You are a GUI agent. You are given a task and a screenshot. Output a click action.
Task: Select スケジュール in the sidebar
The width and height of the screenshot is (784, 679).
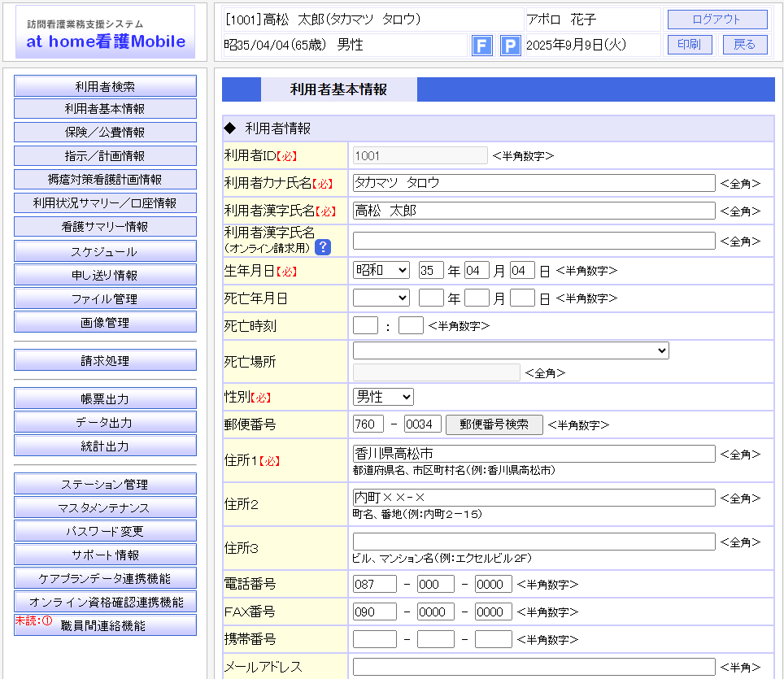coord(105,251)
